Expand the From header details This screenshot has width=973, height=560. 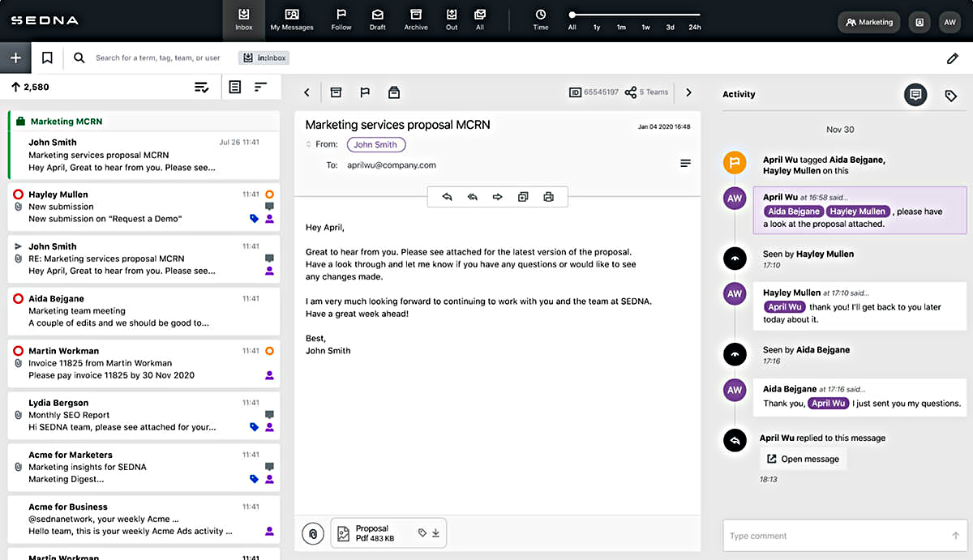point(308,144)
